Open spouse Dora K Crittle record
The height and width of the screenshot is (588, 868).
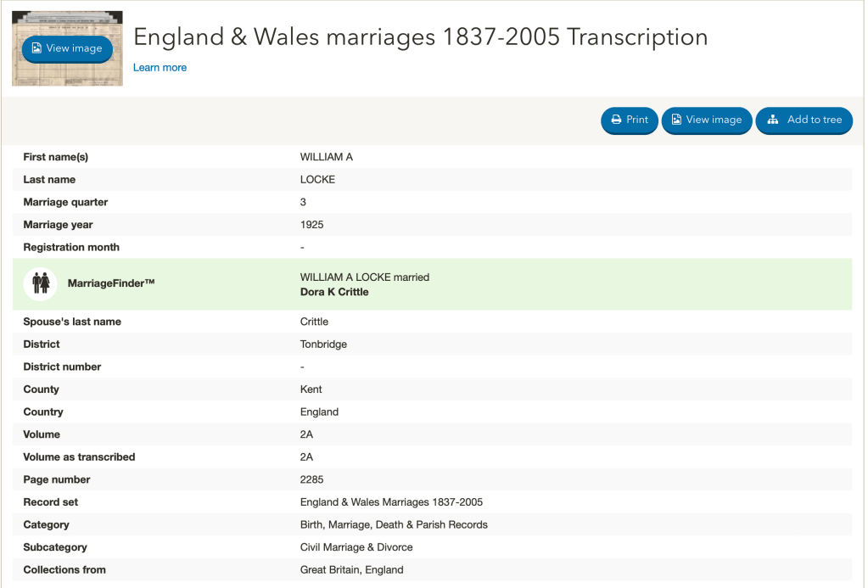coord(334,292)
